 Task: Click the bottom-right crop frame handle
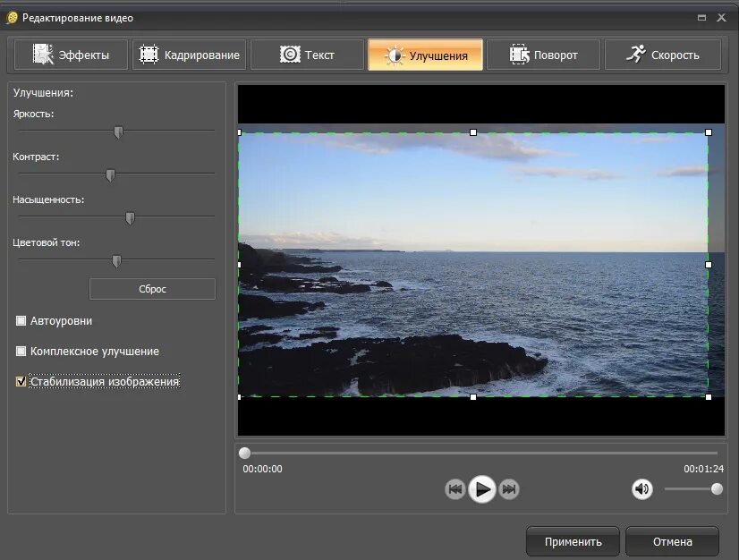[x=709, y=397]
